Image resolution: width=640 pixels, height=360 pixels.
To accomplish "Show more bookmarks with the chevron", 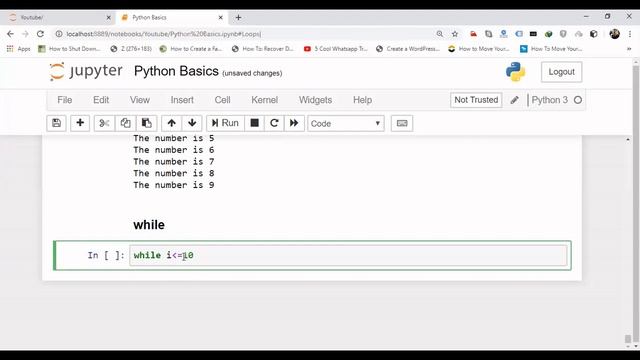I will tap(629, 49).
